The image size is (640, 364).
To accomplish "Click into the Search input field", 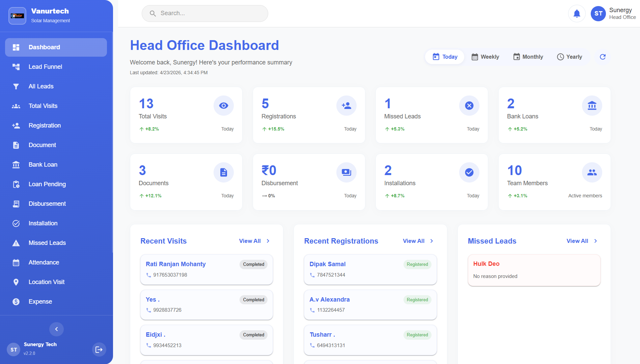I will 205,13.
